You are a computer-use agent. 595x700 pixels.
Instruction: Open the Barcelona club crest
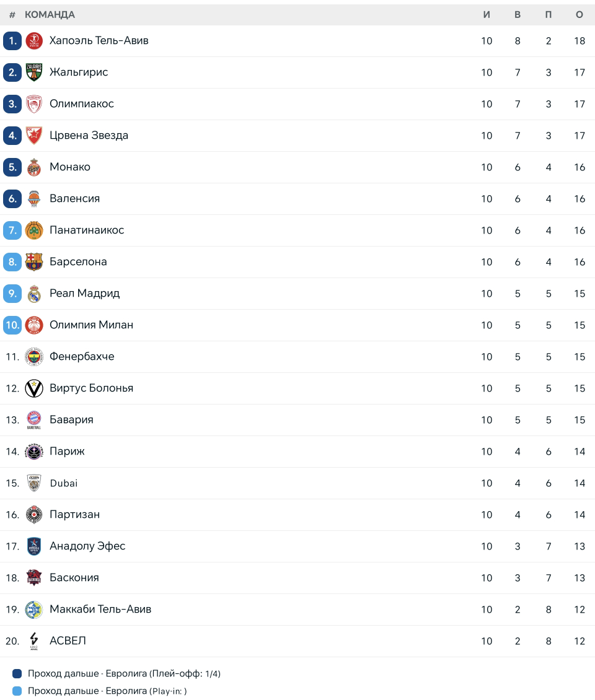click(34, 261)
